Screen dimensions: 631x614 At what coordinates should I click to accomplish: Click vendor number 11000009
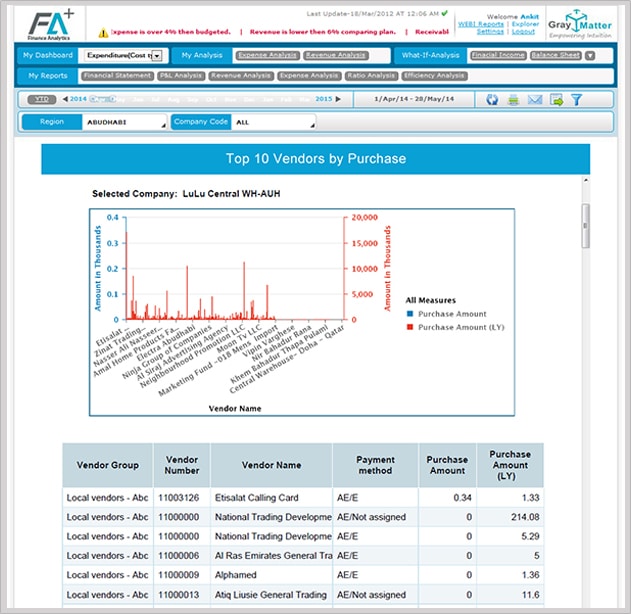click(x=179, y=575)
